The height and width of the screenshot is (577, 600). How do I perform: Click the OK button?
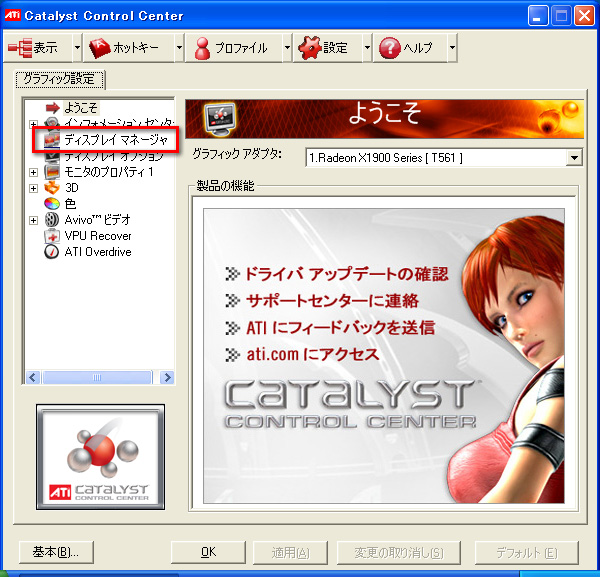pyautogui.click(x=208, y=552)
